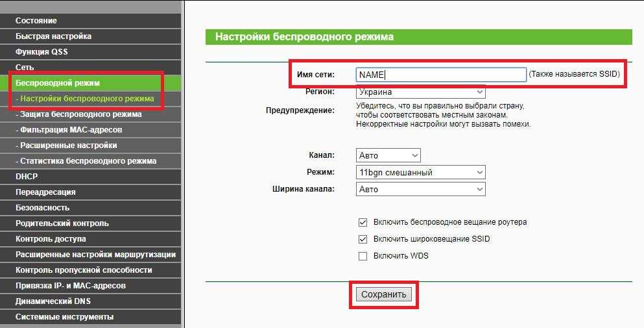Image resolution: width=644 pixels, height=328 pixels.
Task: Click the Имя сети label
Action: (316, 75)
